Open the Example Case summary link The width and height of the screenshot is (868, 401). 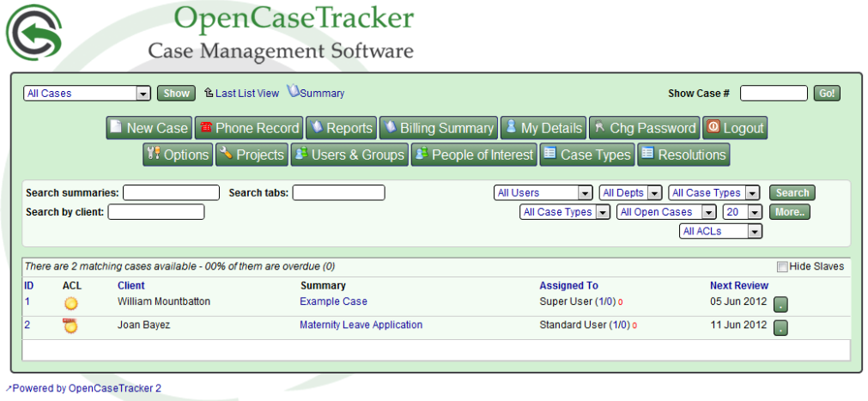point(333,301)
